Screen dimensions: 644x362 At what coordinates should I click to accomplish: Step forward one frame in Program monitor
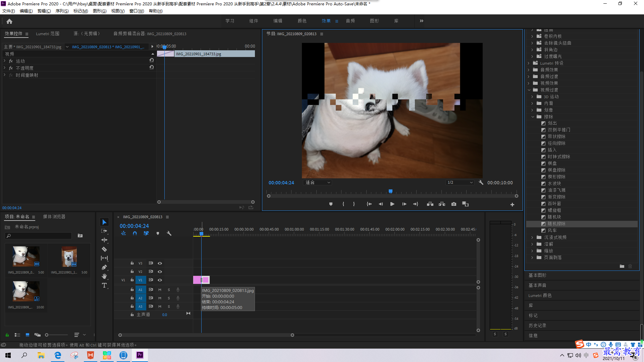404,204
